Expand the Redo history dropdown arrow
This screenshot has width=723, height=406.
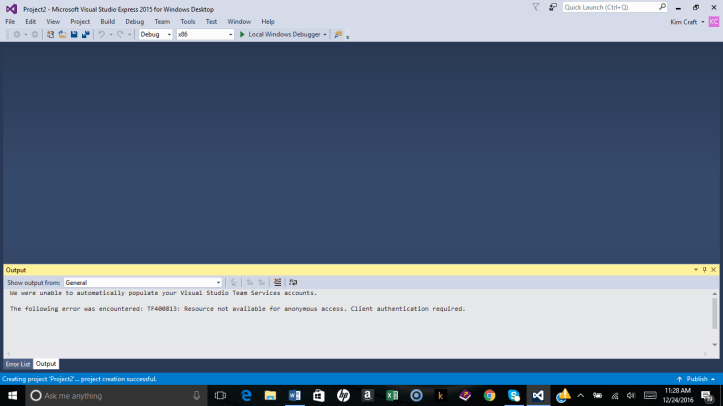[130, 35]
